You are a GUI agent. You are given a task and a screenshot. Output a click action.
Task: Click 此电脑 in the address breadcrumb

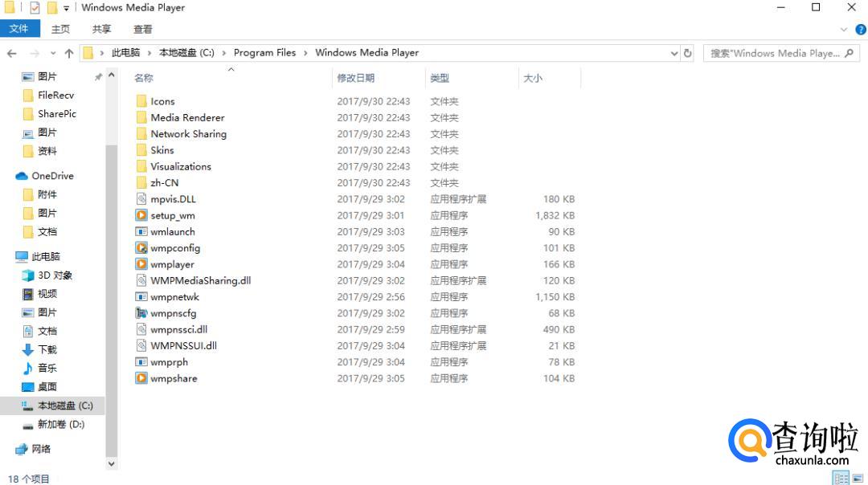point(125,52)
